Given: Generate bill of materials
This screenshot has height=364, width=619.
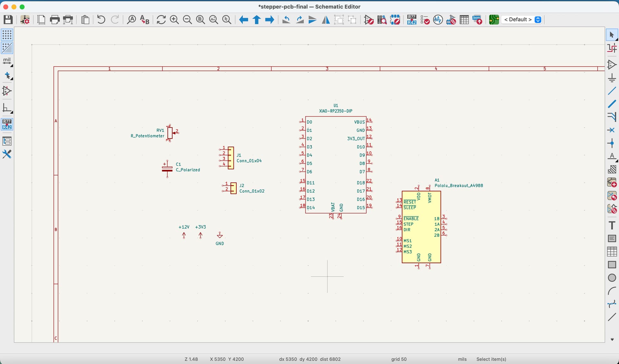Looking at the screenshot, I should pyautogui.click(x=477, y=20).
